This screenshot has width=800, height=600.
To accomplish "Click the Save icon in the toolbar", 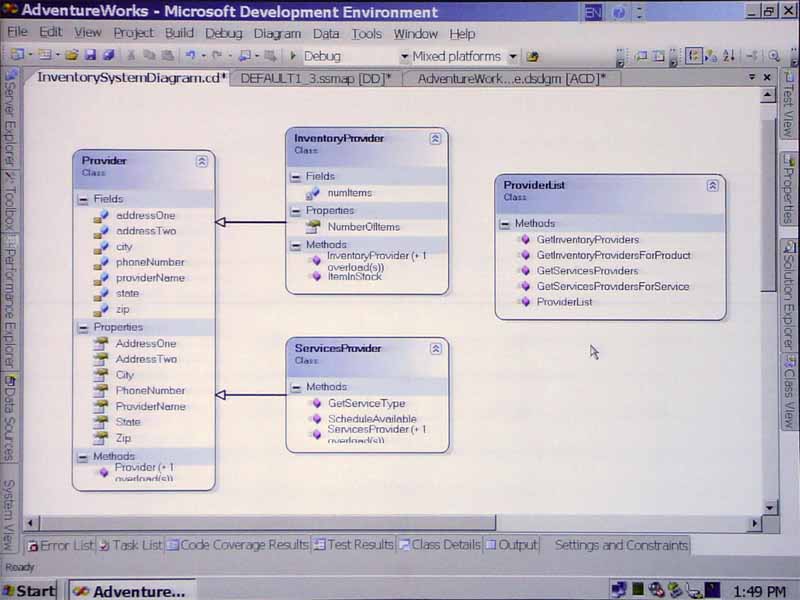I will (91, 56).
